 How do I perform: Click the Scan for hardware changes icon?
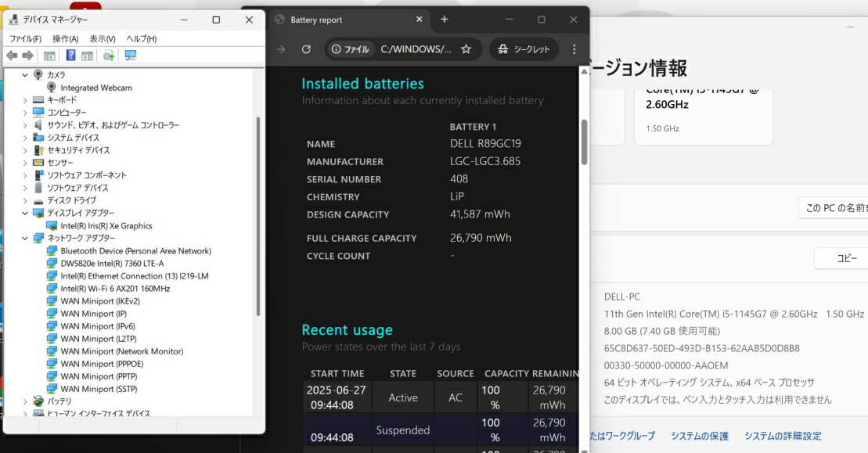click(x=130, y=56)
